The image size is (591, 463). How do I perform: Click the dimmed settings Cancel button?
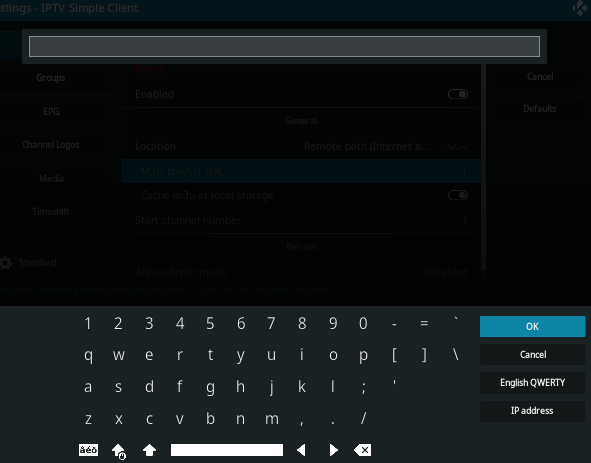540,77
